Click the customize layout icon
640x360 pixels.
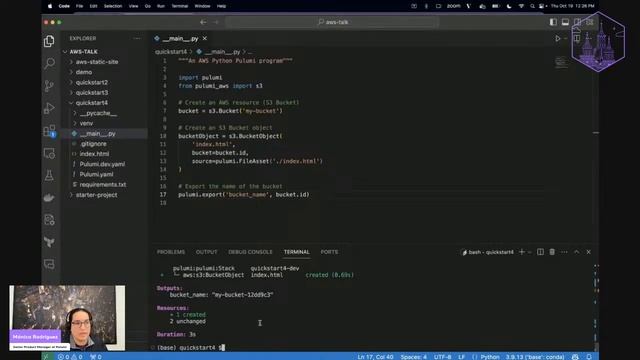(590, 22)
